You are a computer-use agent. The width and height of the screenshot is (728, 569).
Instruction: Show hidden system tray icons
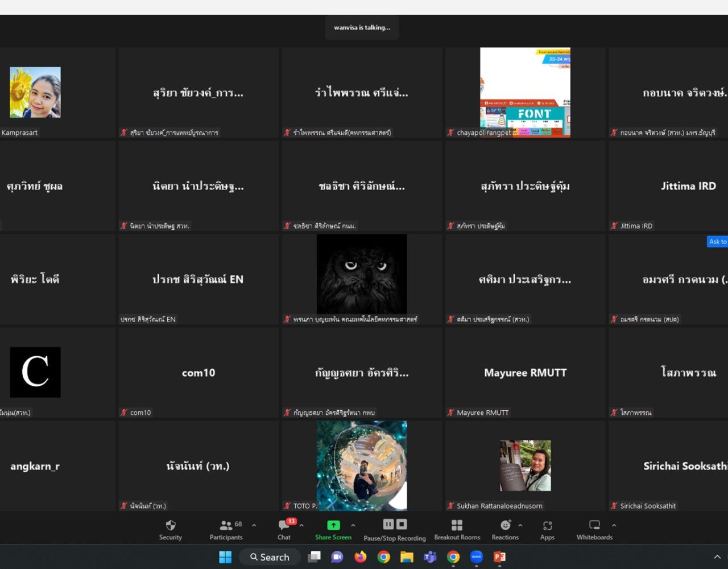(717, 557)
